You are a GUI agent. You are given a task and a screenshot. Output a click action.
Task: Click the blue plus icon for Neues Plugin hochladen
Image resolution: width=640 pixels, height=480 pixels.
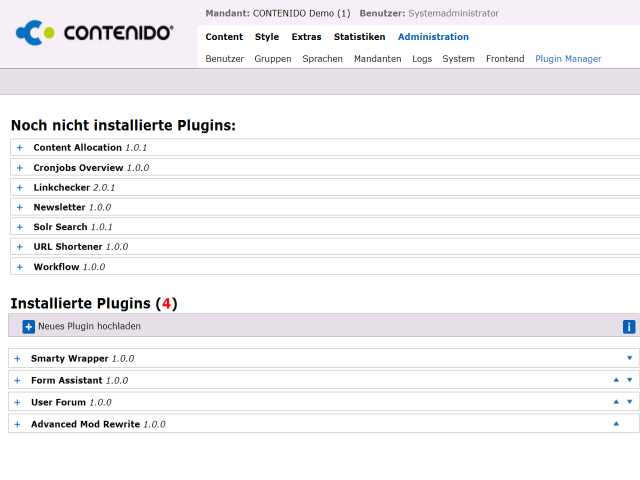[29, 327]
